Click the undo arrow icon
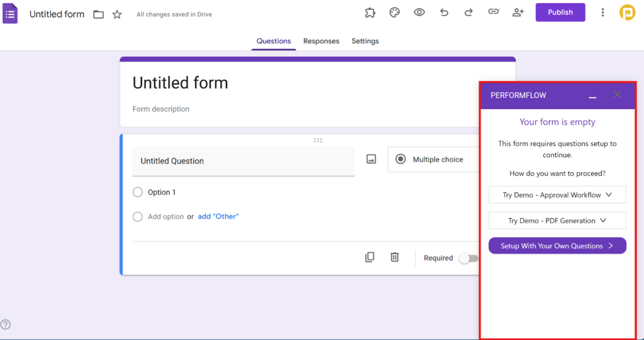 444,13
